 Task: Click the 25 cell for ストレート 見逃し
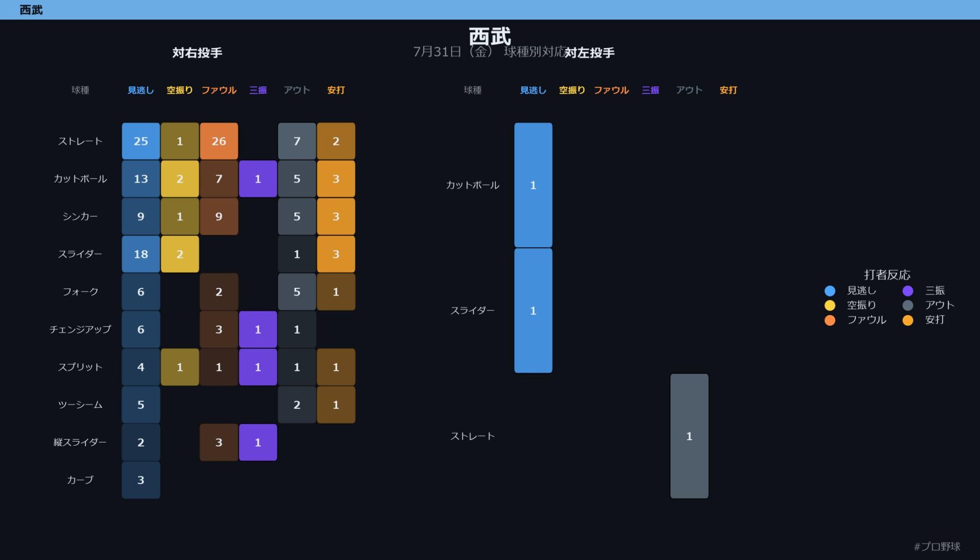click(141, 141)
